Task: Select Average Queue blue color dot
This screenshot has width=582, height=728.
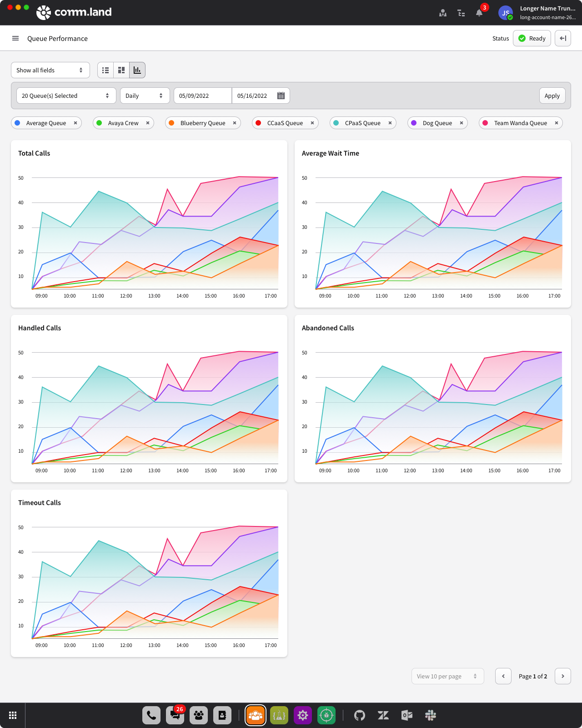Action: pos(17,123)
